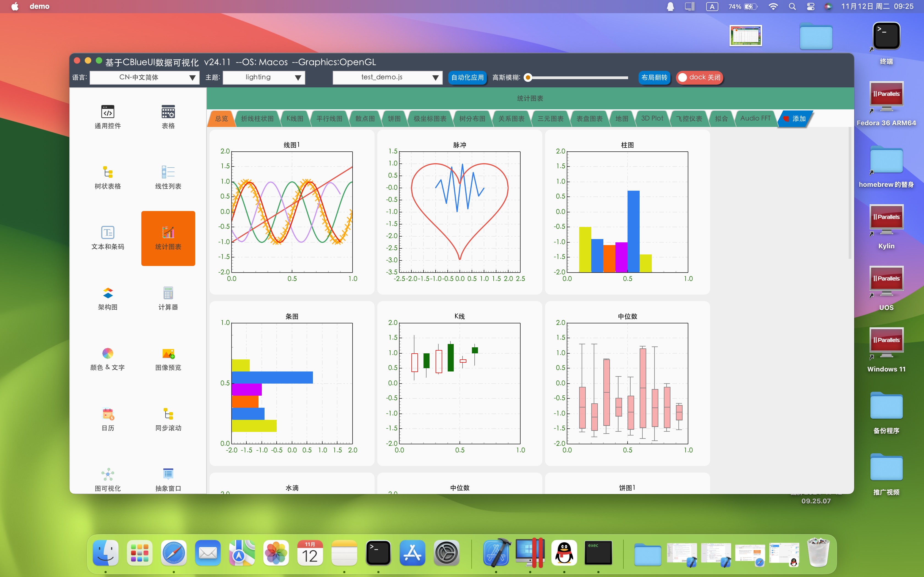Toggle the dock 关闭 switch
Screen dimensions: 924x577
coord(699,77)
